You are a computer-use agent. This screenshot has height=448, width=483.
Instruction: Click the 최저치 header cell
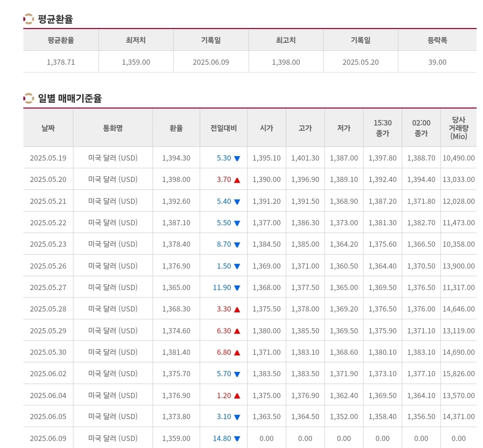coord(136,40)
